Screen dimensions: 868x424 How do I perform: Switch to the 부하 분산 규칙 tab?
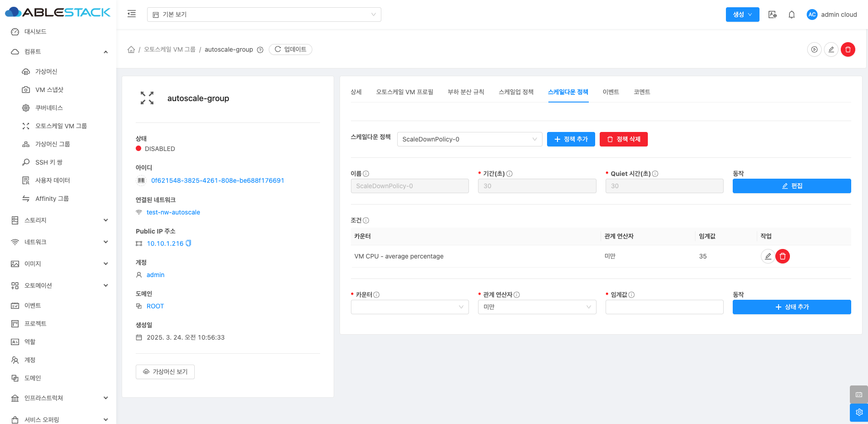coord(466,92)
